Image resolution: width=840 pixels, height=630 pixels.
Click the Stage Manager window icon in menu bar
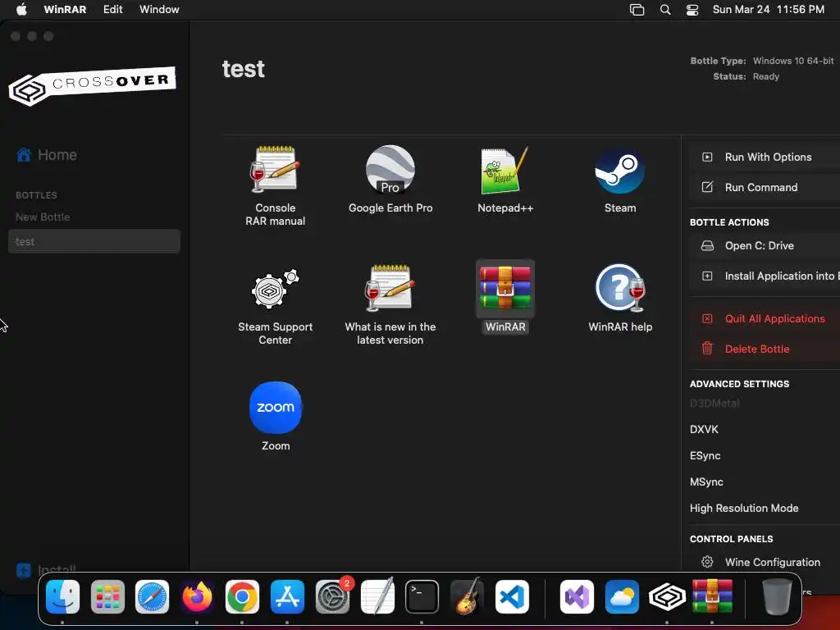[637, 10]
